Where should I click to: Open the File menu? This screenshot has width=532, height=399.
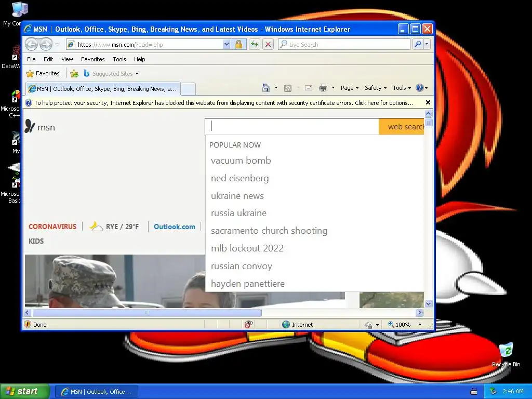(31, 59)
